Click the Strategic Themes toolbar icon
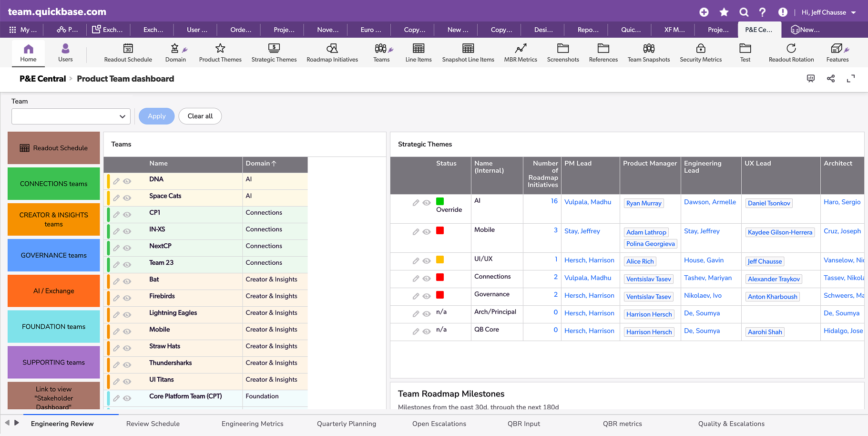This screenshot has width=868, height=436. coord(274,48)
